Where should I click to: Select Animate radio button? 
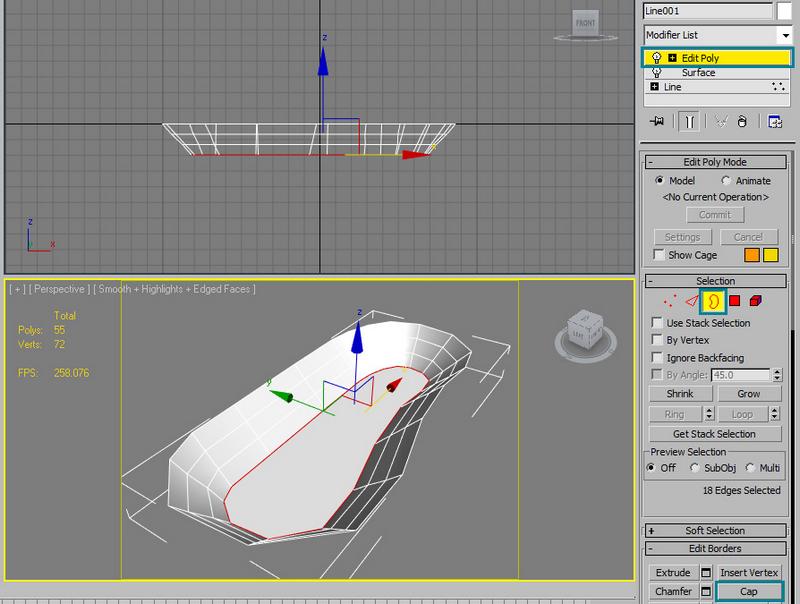[x=726, y=181]
